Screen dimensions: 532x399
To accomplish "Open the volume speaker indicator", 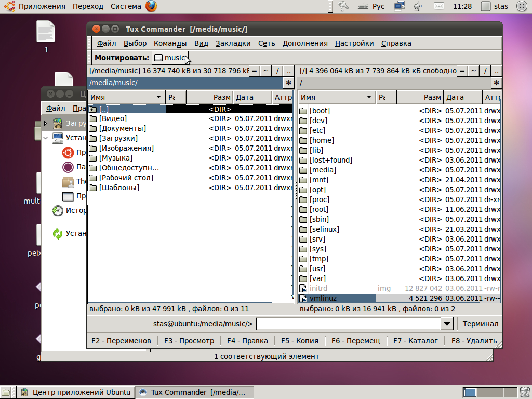I will pos(418,6).
